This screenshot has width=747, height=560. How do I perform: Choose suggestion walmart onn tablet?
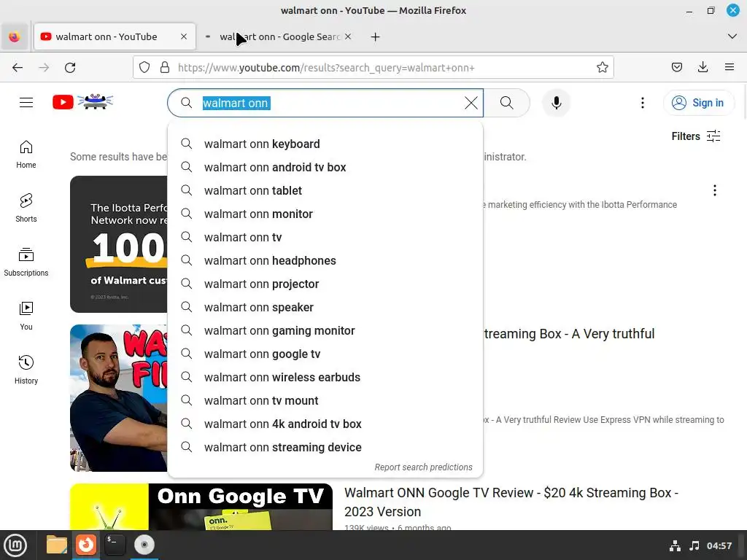tap(325, 190)
